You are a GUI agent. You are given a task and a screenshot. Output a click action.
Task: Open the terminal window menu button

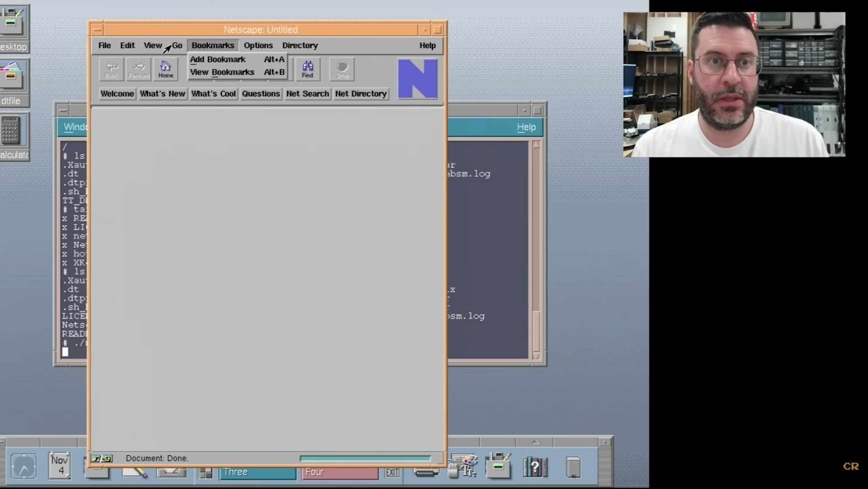point(63,110)
